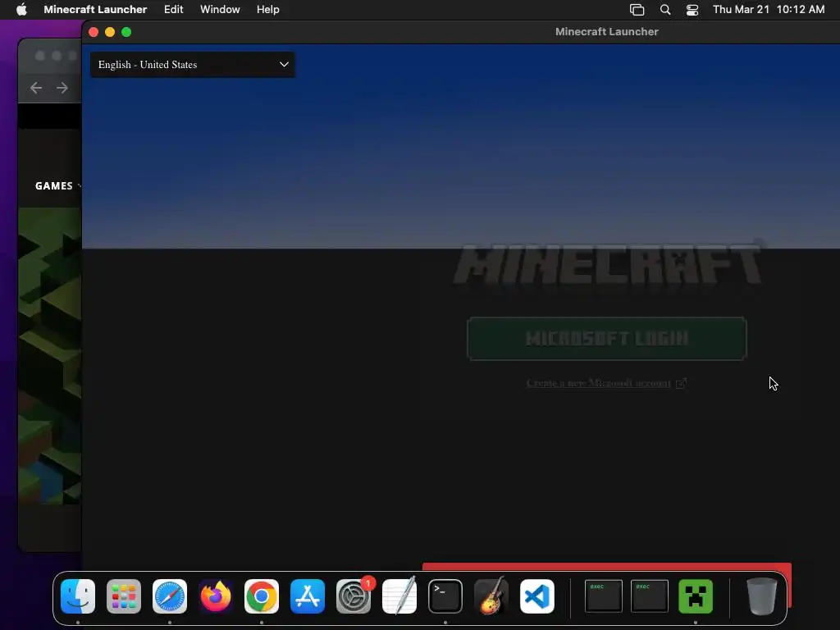Open the Trash in the Dock
Viewport: 840px width, 630px height.
click(762, 596)
